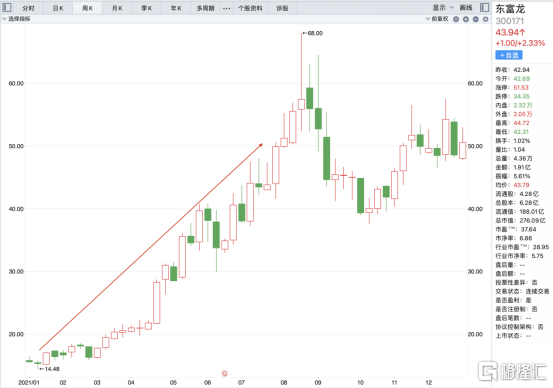553x388 pixels.
Task: Select the 季K quarterly chart tab
Action: tap(146, 8)
